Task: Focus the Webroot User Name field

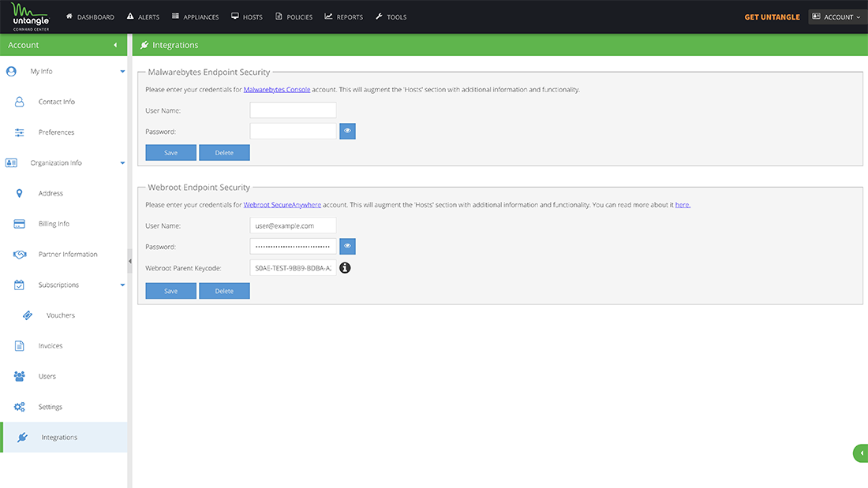Action: click(x=293, y=225)
